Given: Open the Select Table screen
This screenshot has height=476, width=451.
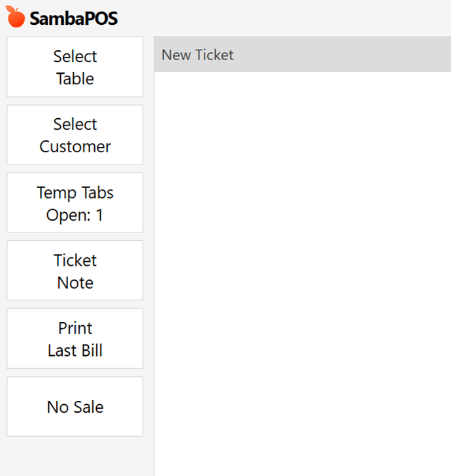Looking at the screenshot, I should pyautogui.click(x=75, y=67).
